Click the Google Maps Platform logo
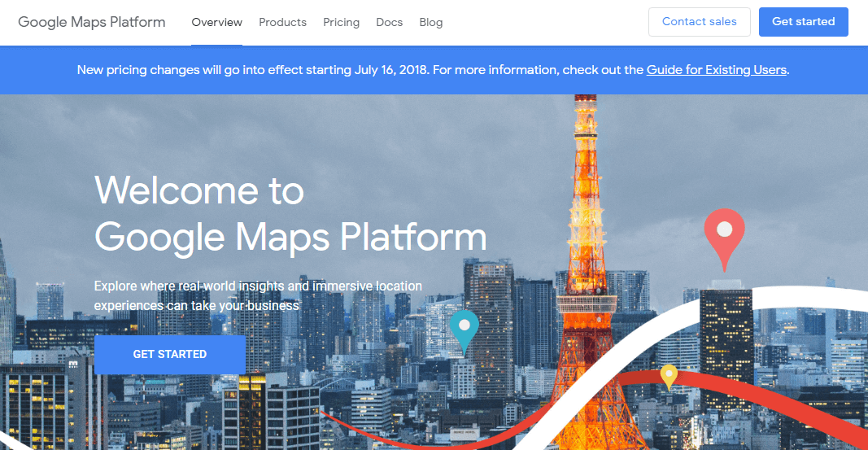The image size is (868, 450). tap(91, 22)
